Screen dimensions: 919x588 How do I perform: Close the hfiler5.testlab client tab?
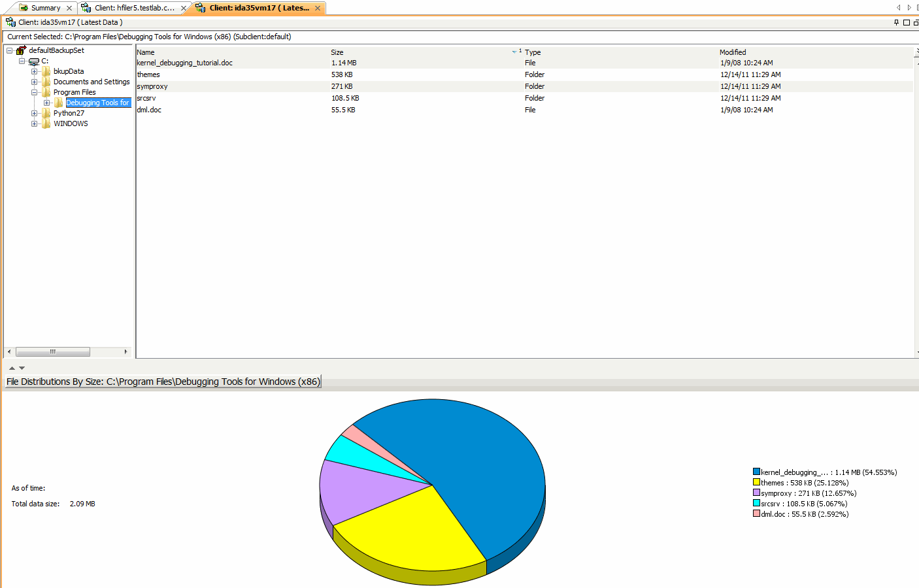(x=184, y=8)
